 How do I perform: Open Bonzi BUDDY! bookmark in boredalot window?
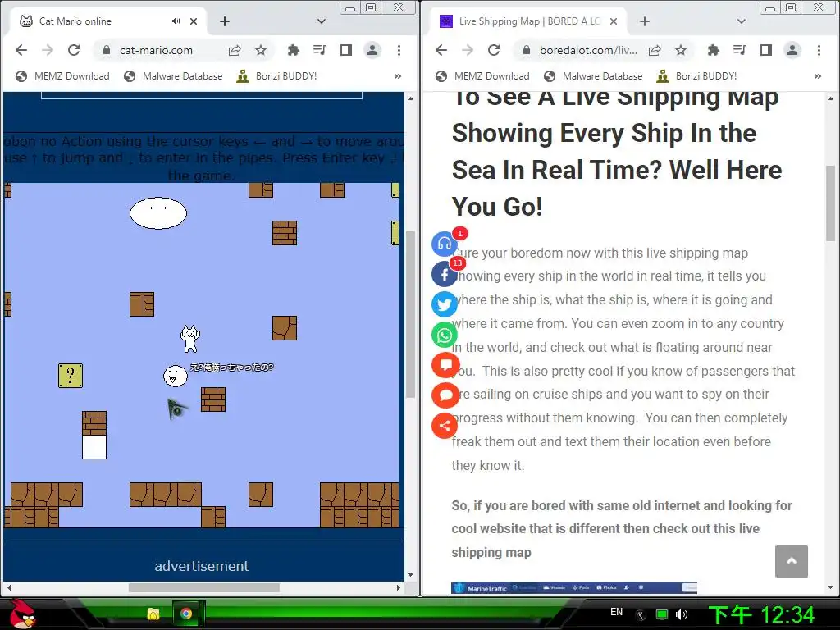tap(697, 76)
